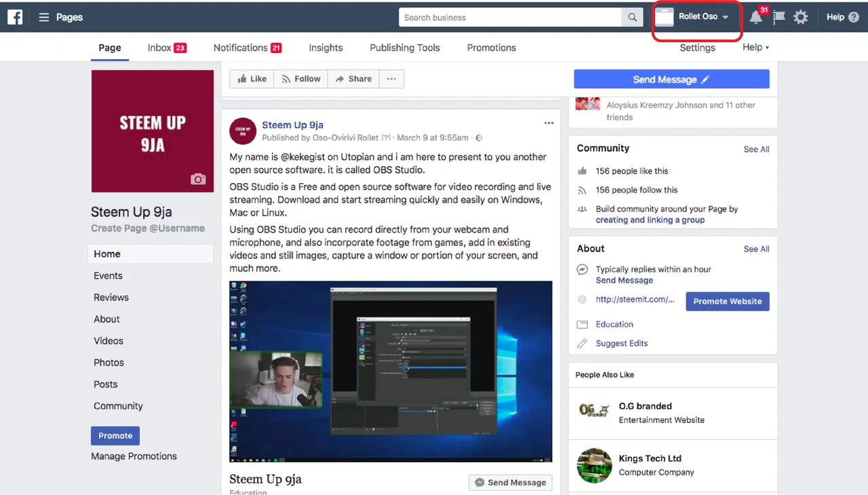
Task: Click Oso-Ovirivi Rollet publisher name
Action: tap(345, 138)
